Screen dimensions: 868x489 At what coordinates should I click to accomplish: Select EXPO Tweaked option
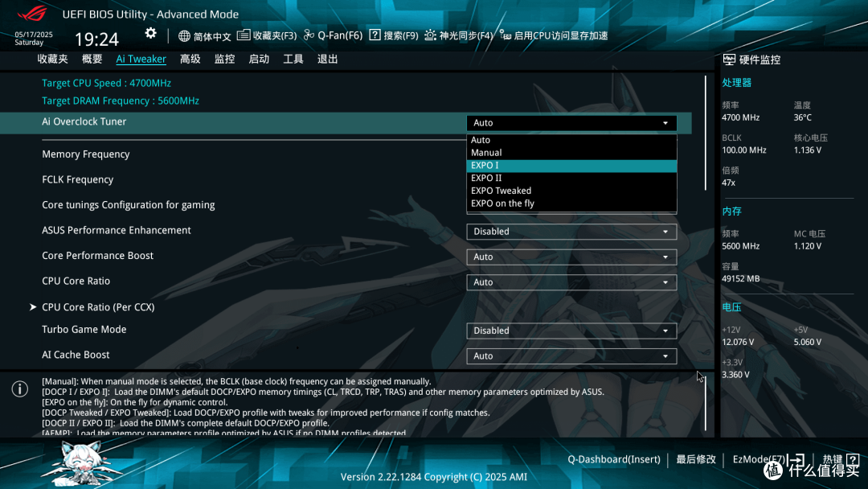[571, 191]
